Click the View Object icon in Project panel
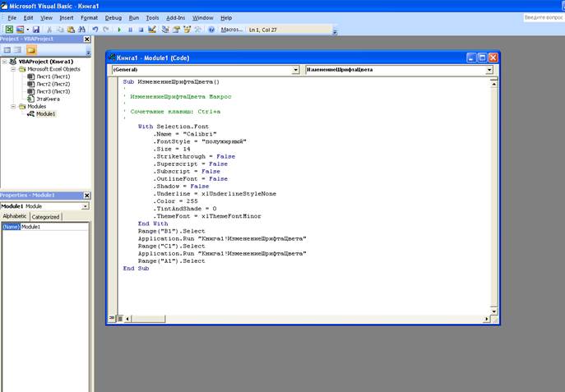This screenshot has height=392, width=565. point(17,50)
